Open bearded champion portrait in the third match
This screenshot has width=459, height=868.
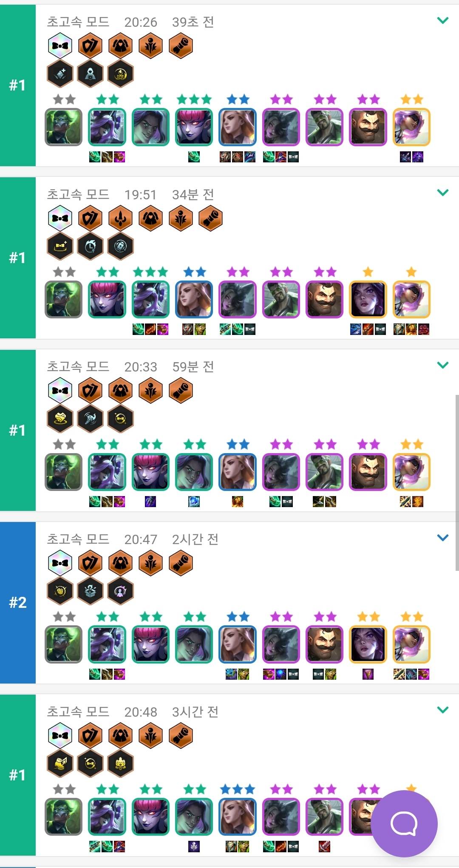(368, 472)
